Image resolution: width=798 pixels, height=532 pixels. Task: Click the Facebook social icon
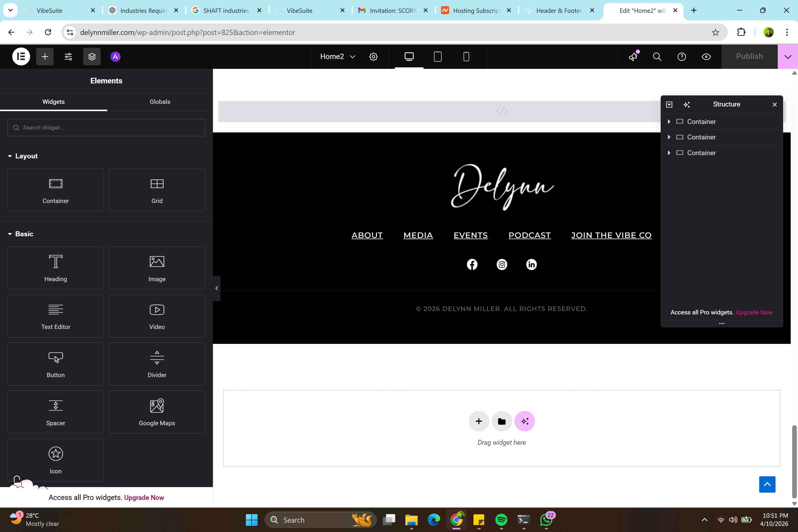[472, 264]
